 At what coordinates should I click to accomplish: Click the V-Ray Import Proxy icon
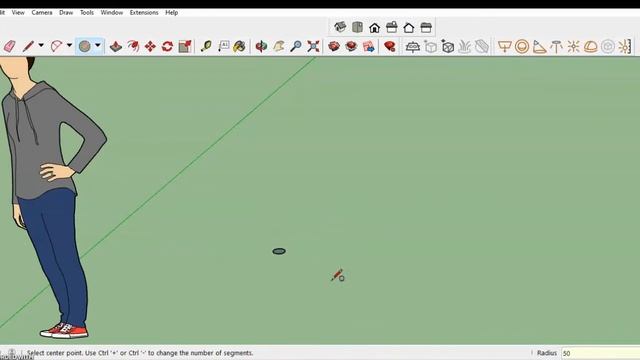pyautogui.click(x=448, y=46)
